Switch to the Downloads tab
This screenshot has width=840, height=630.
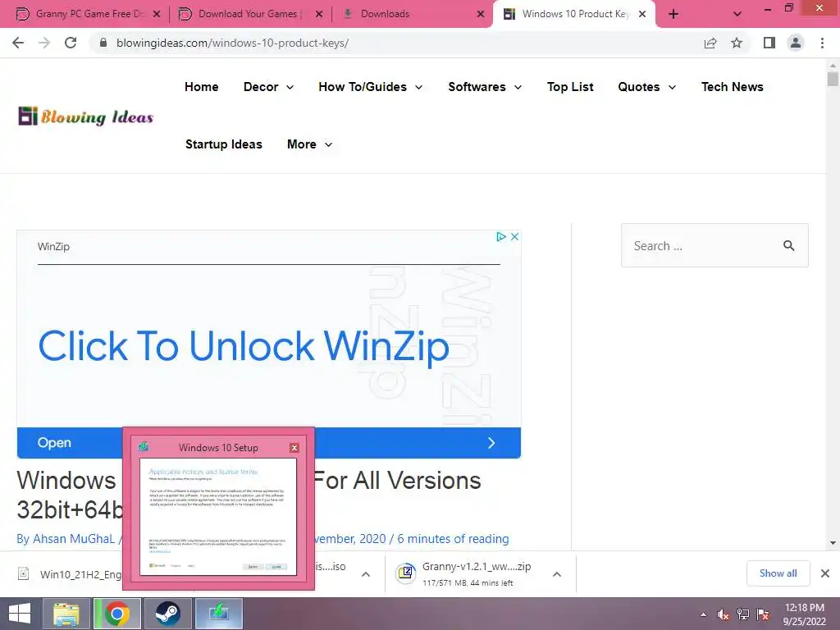(x=405, y=14)
